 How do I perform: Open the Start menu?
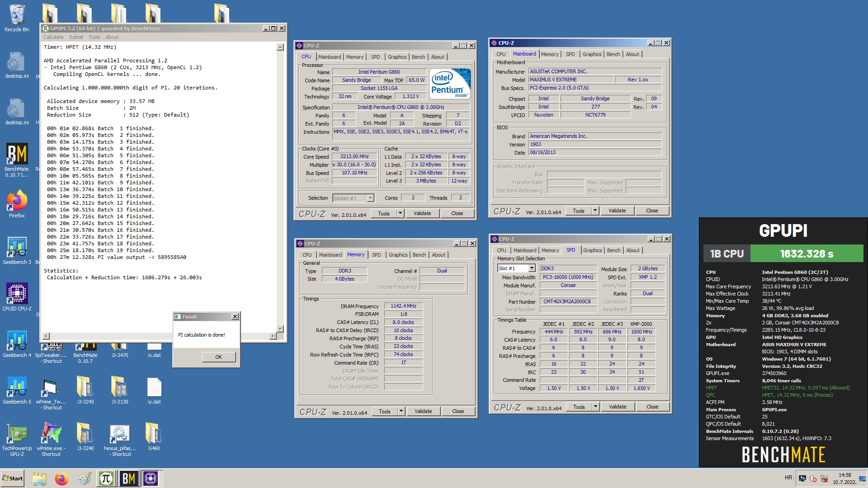point(13,479)
